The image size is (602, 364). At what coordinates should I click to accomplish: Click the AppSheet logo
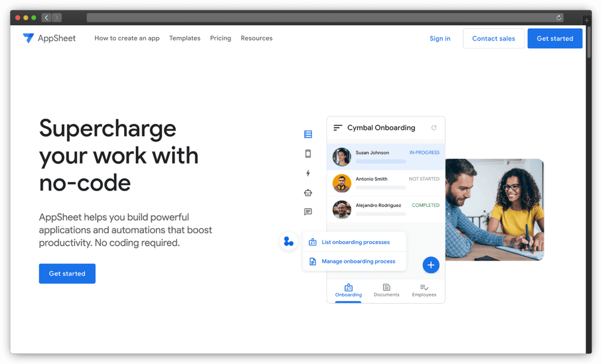(x=49, y=38)
